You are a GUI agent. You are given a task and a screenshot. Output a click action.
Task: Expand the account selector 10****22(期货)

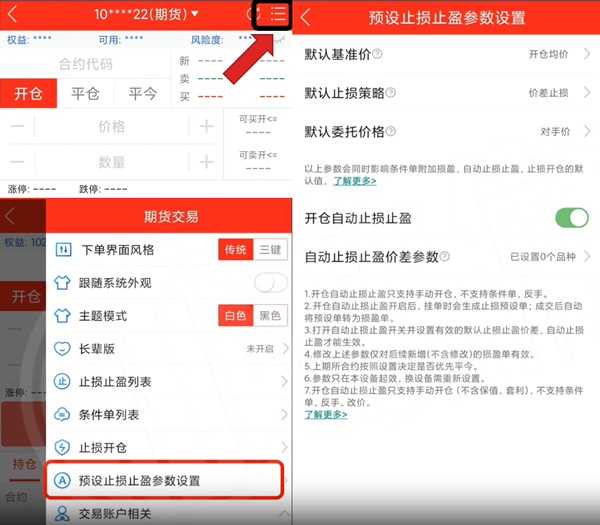146,14
